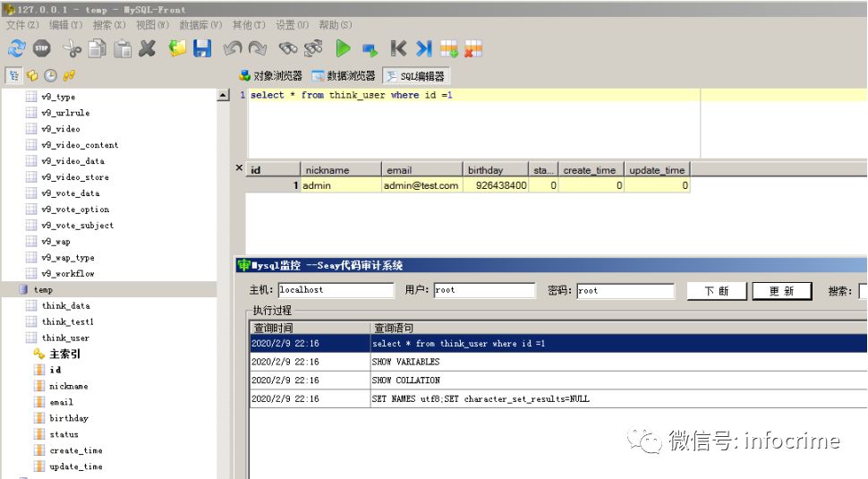The image size is (868, 479).
Task: Click the 下断 button
Action: [716, 291]
